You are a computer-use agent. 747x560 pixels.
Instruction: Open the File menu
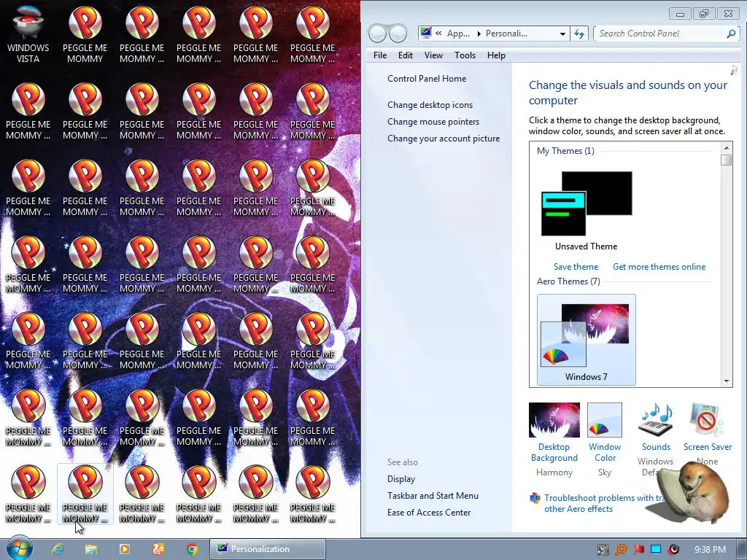click(x=379, y=55)
